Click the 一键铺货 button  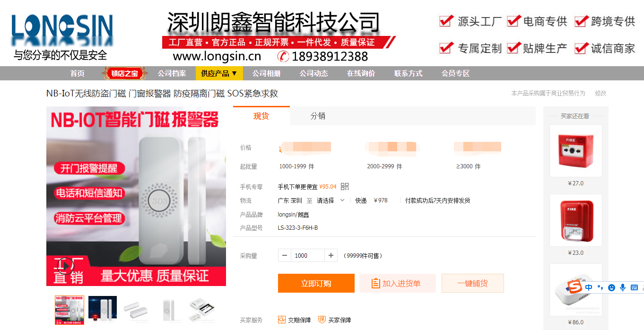(x=473, y=283)
